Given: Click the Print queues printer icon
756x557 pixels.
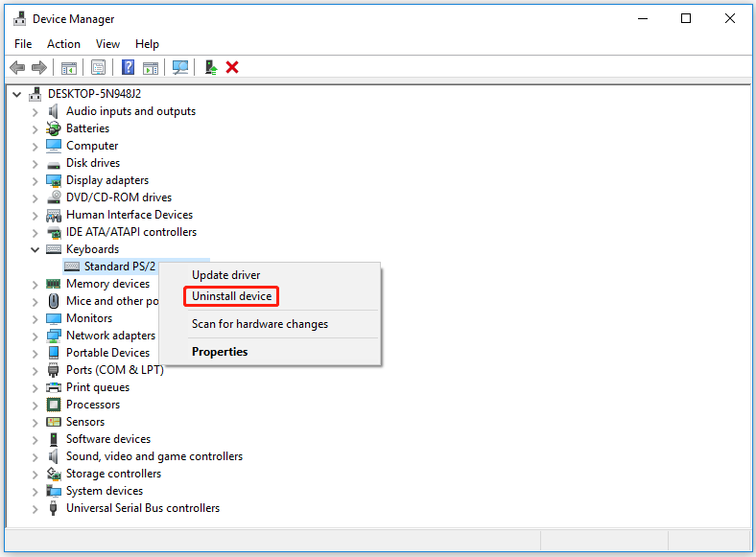Looking at the screenshot, I should tap(54, 387).
